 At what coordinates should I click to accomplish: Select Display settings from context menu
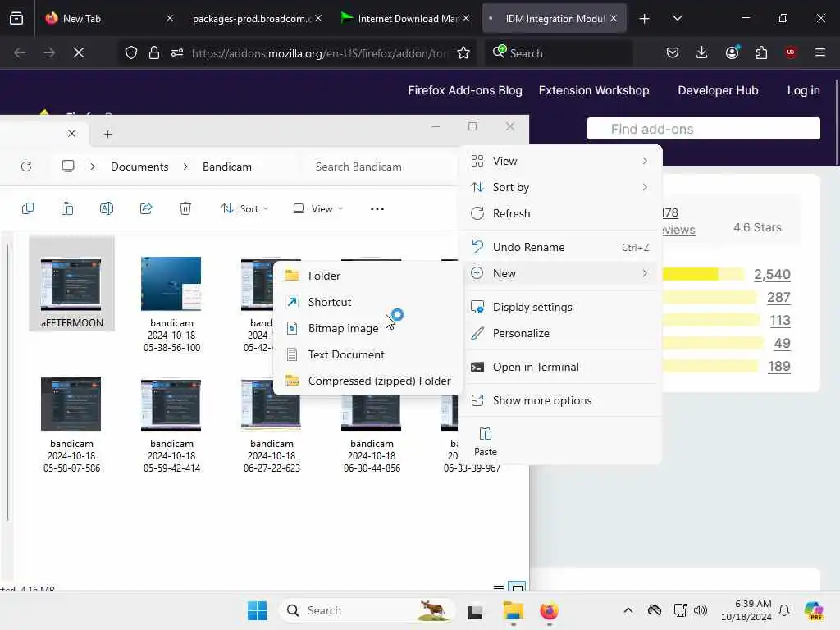560,307
